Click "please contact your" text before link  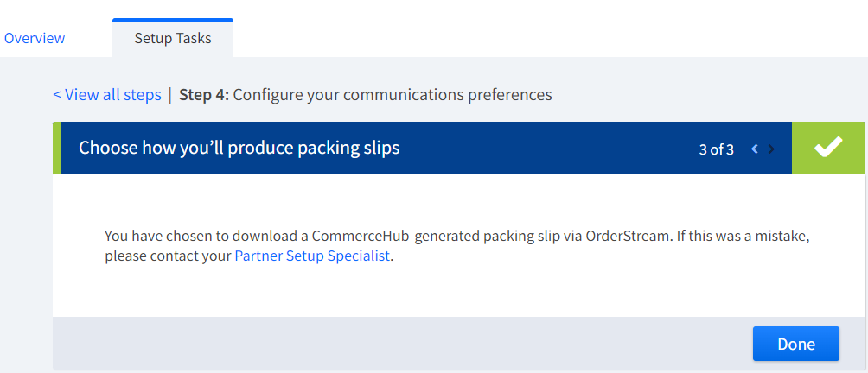coord(168,256)
